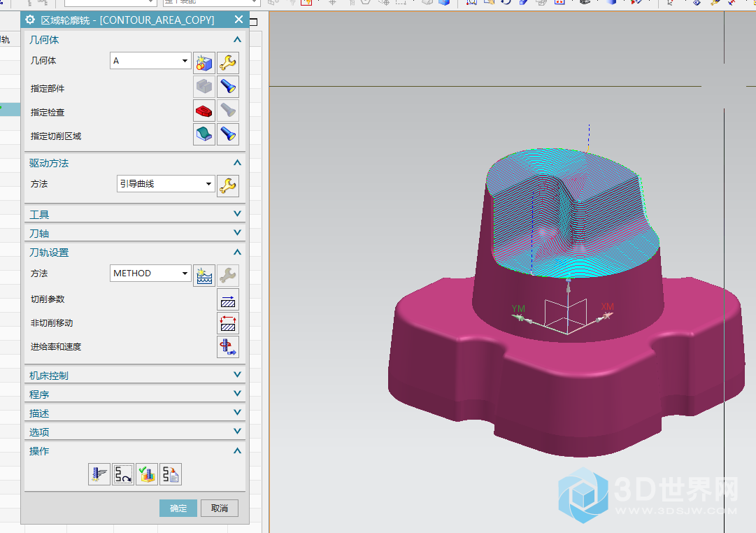This screenshot has height=533, width=756.
Task: Click the List tool path icon
Action: click(x=171, y=474)
